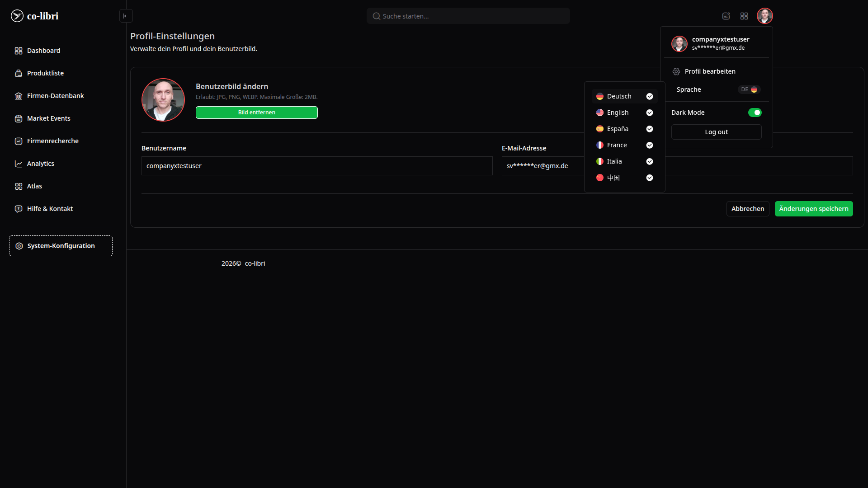Click the Benutzername input field
Viewport: 868px width, 488px height.
click(317, 166)
